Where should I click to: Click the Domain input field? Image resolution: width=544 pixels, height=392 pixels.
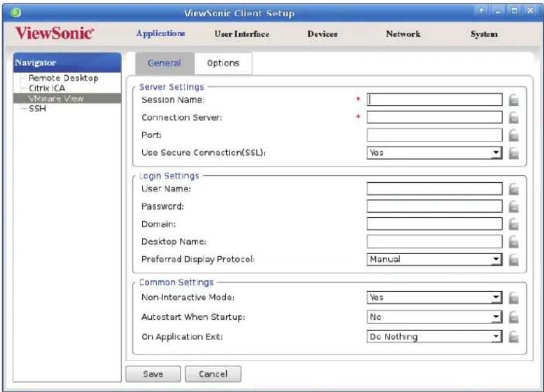point(435,224)
